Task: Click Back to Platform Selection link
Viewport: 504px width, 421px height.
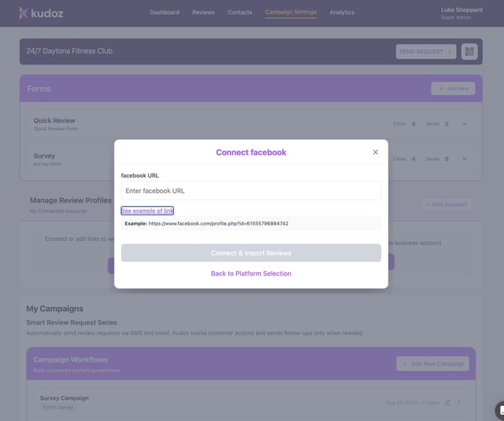Action: click(x=251, y=273)
